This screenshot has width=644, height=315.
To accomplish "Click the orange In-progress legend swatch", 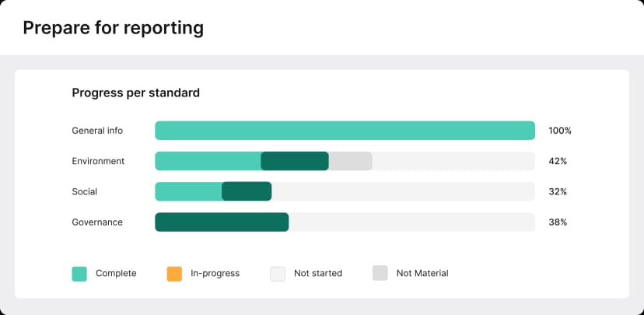I will click(174, 273).
